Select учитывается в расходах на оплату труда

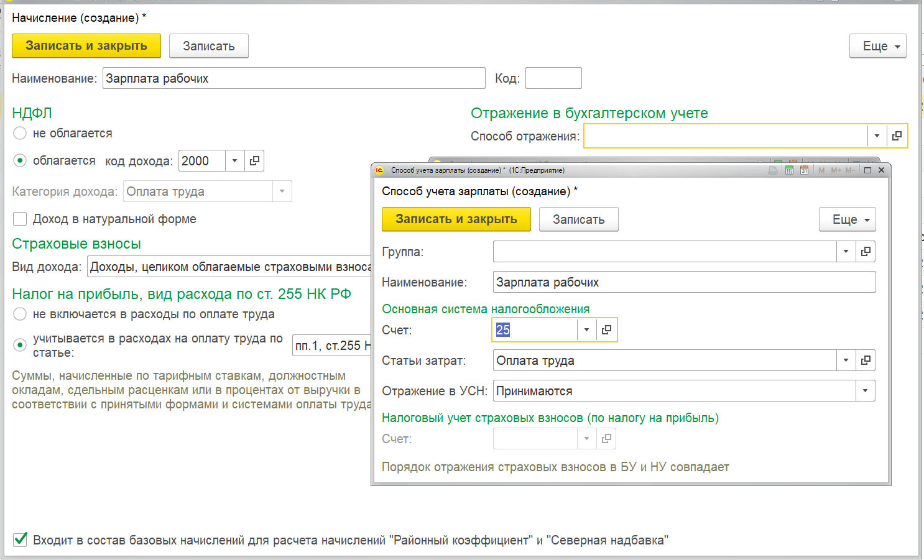[x=20, y=344]
